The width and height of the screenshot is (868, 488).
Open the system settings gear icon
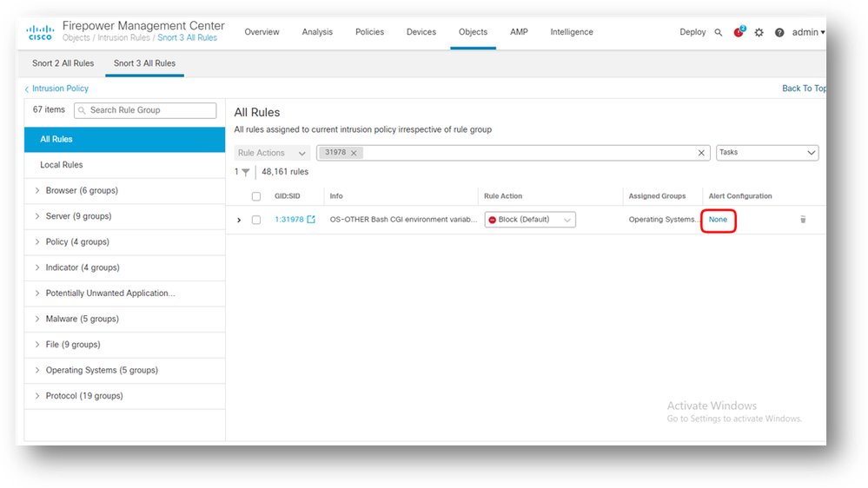click(x=759, y=33)
